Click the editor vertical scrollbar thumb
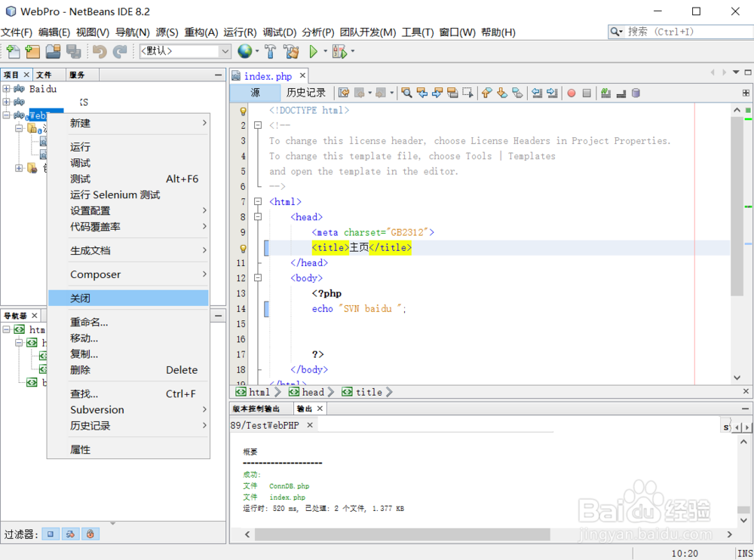 pos(737,206)
